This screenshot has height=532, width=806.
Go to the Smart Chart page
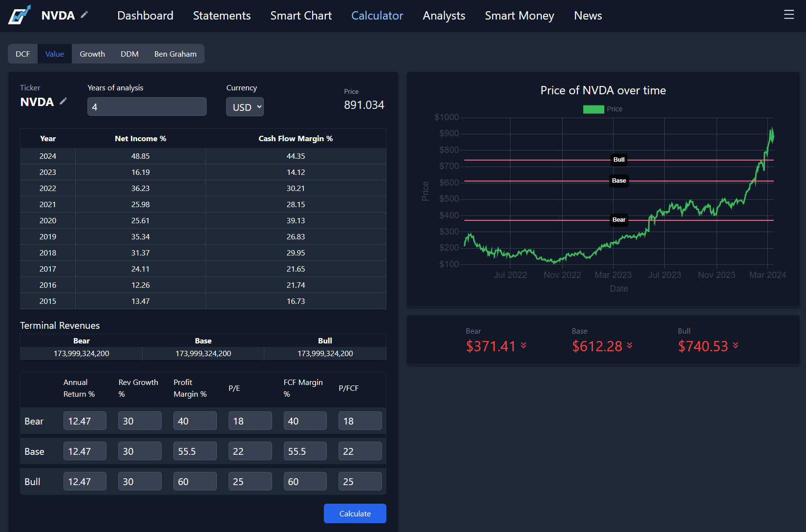coord(301,16)
